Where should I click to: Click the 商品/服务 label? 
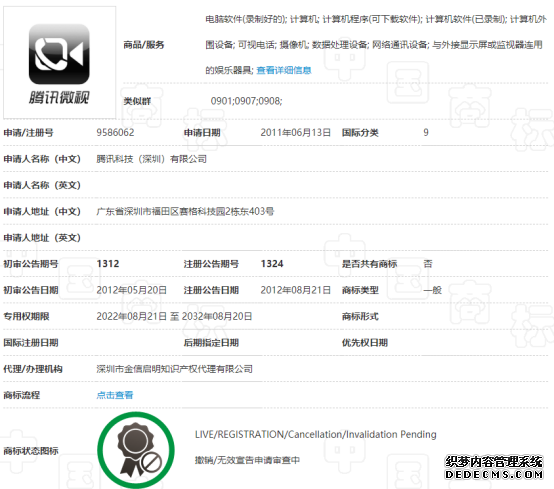(x=143, y=45)
